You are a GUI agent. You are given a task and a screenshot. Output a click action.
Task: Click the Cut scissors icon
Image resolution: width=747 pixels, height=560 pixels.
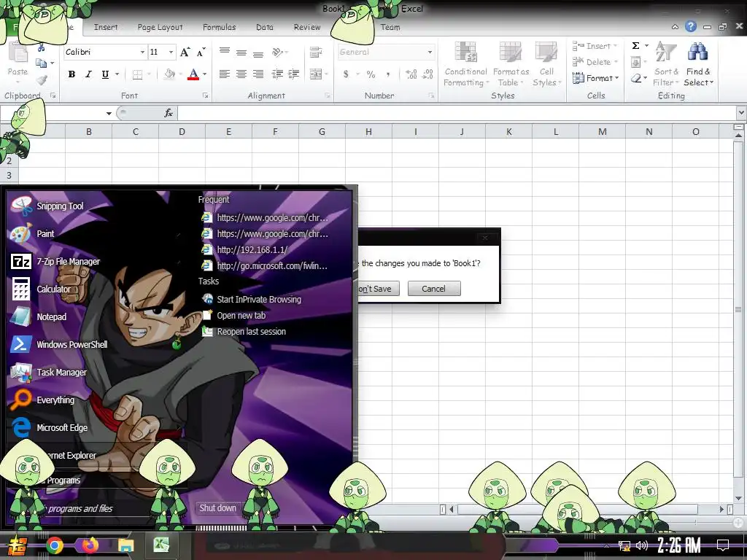point(41,47)
